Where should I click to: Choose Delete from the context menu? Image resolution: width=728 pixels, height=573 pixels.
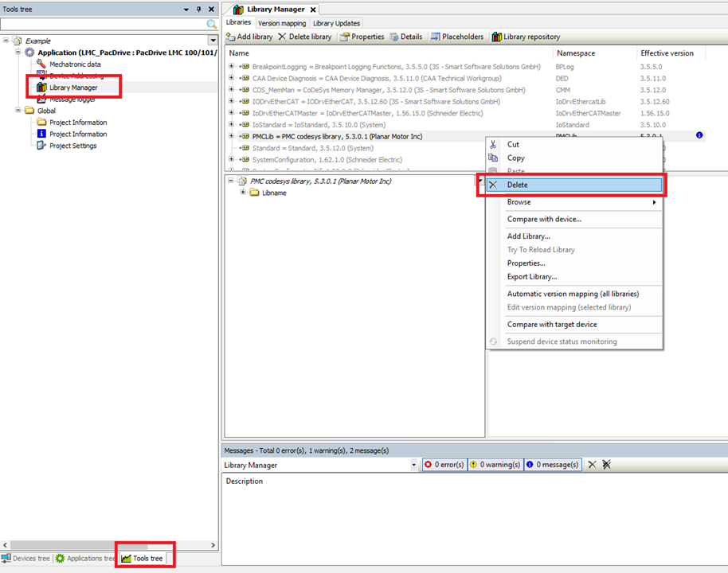coord(518,184)
